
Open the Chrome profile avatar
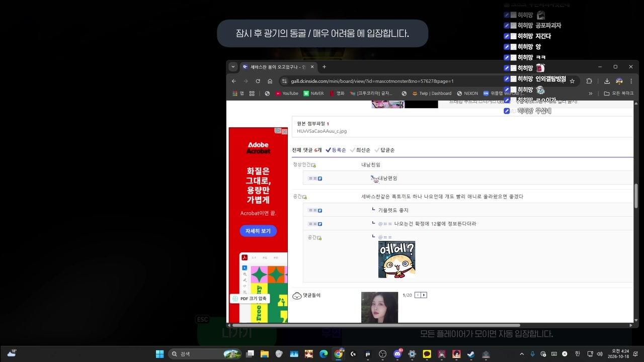619,81
